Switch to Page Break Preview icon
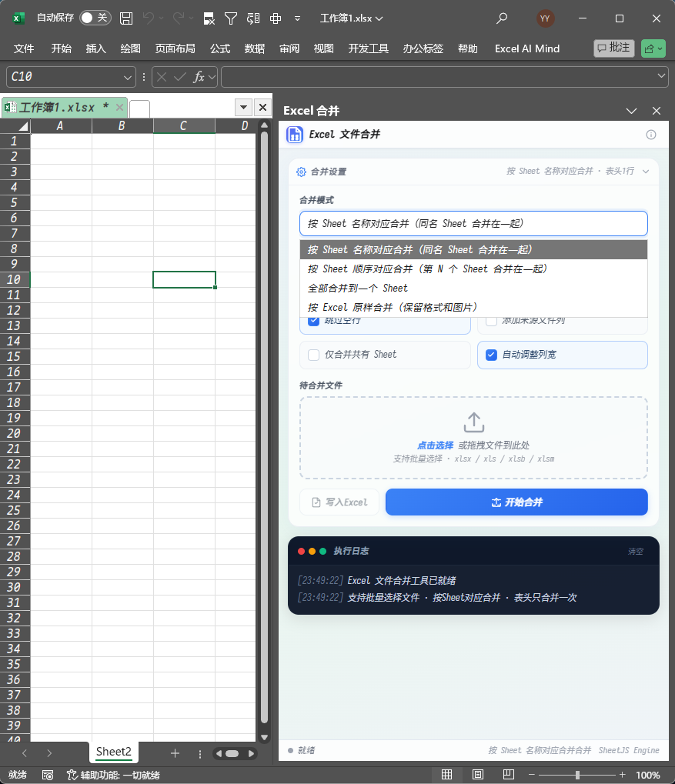Image resolution: width=675 pixels, height=784 pixels. [x=509, y=775]
